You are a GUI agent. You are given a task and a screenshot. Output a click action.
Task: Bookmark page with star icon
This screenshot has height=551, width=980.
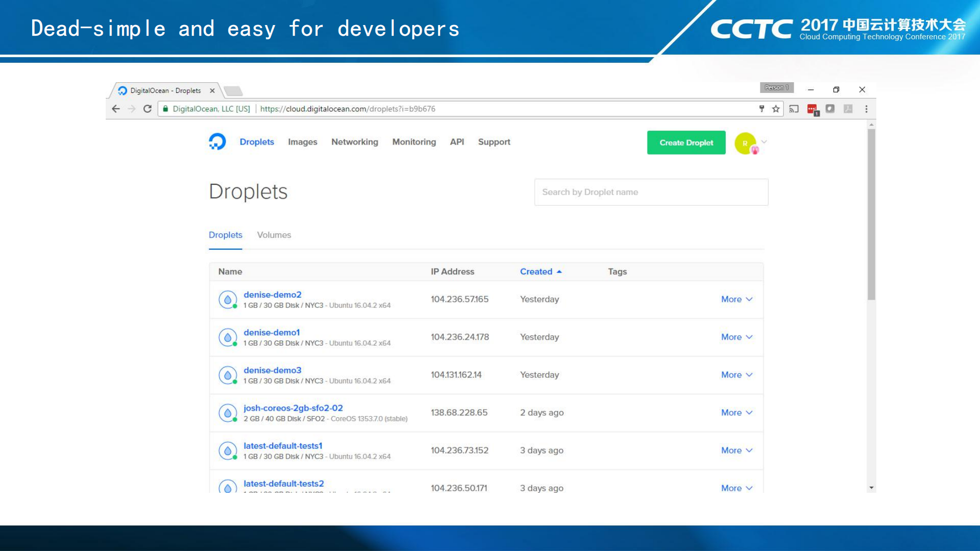[x=776, y=109]
